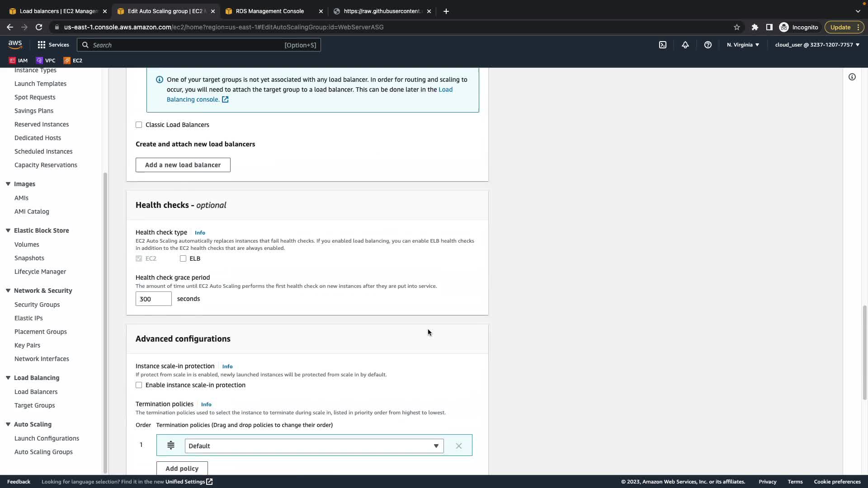Open the N. Virginia region dropdown

tap(743, 45)
